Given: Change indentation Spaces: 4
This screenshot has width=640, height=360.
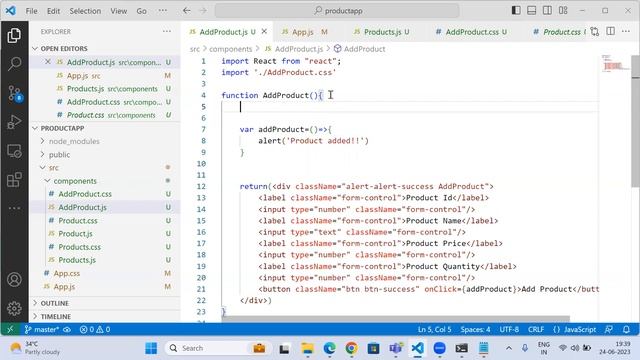Looking at the screenshot, I should tap(476, 329).
